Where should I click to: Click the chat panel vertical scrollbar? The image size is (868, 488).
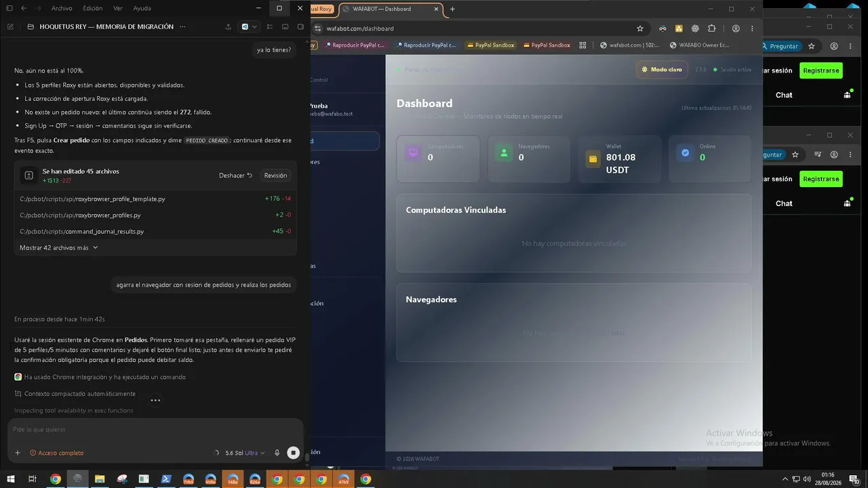307,456
